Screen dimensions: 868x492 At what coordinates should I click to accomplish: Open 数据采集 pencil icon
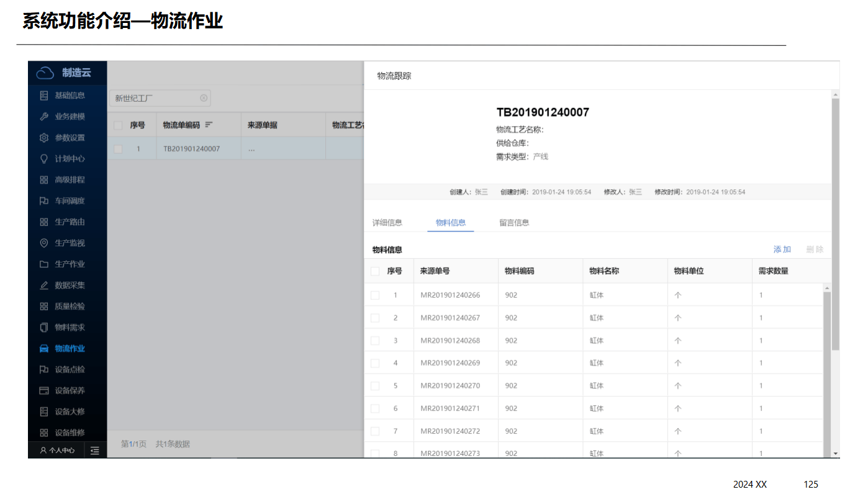coord(43,285)
